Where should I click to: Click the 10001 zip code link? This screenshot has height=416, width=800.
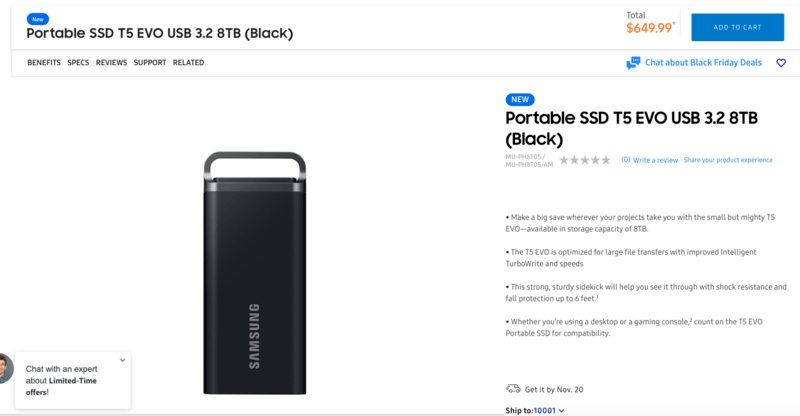click(544, 410)
